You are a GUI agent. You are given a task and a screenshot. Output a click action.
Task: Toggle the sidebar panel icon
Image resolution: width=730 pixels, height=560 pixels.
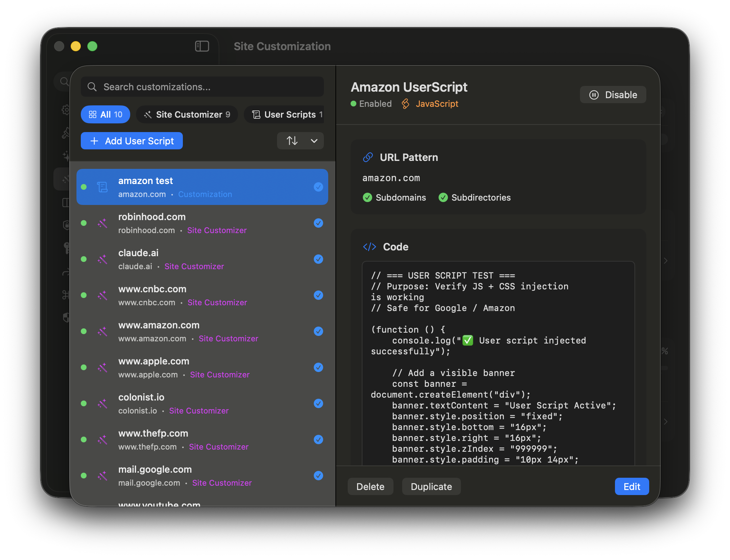(202, 46)
